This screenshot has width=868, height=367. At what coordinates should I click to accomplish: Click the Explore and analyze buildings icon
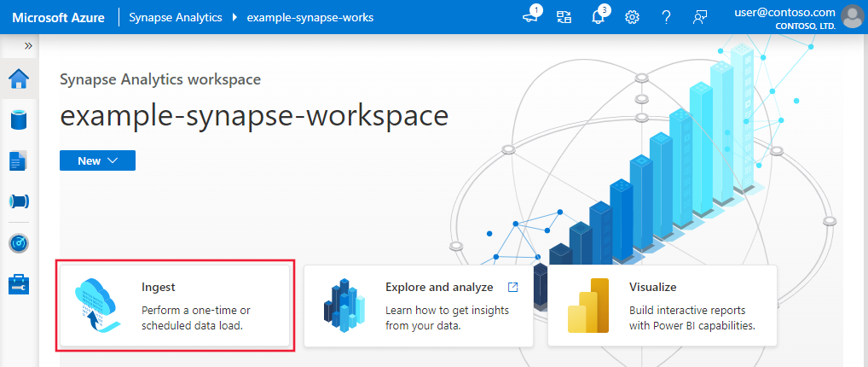click(x=344, y=306)
